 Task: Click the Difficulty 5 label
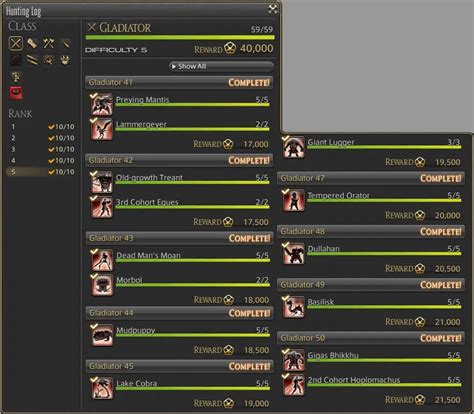(x=116, y=50)
